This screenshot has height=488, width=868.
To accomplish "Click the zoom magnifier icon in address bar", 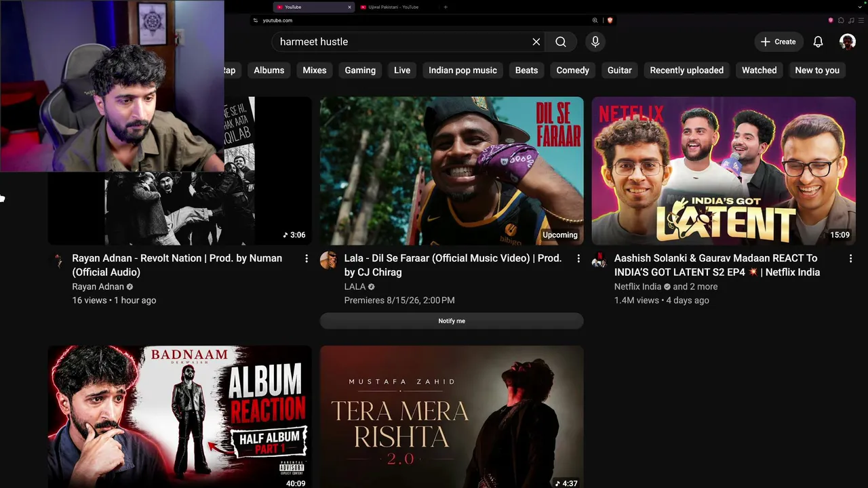I will (x=595, y=20).
